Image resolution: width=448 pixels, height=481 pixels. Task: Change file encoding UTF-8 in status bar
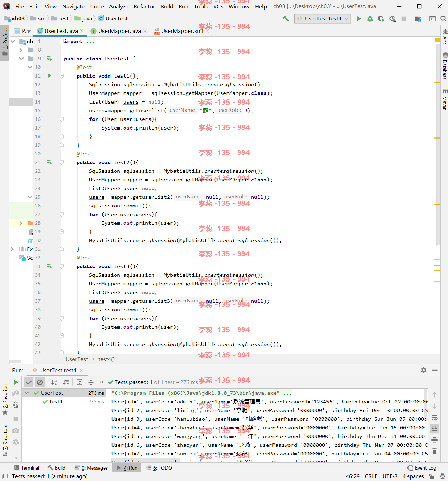click(390, 476)
